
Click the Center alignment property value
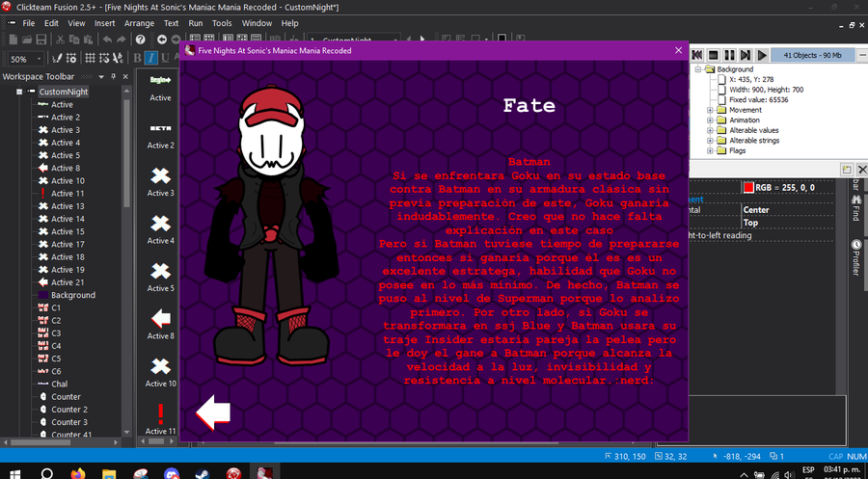tap(756, 210)
